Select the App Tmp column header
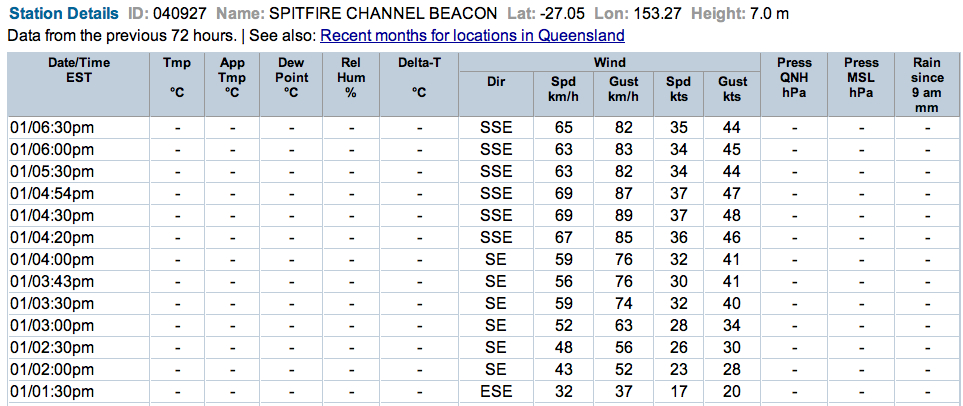963x406 pixels. (x=232, y=77)
